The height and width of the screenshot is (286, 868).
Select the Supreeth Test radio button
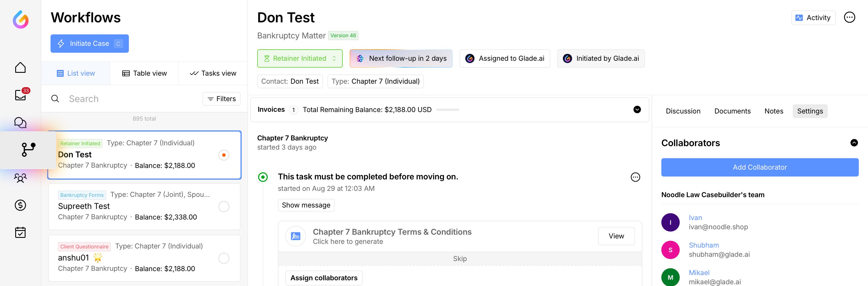pyautogui.click(x=224, y=207)
